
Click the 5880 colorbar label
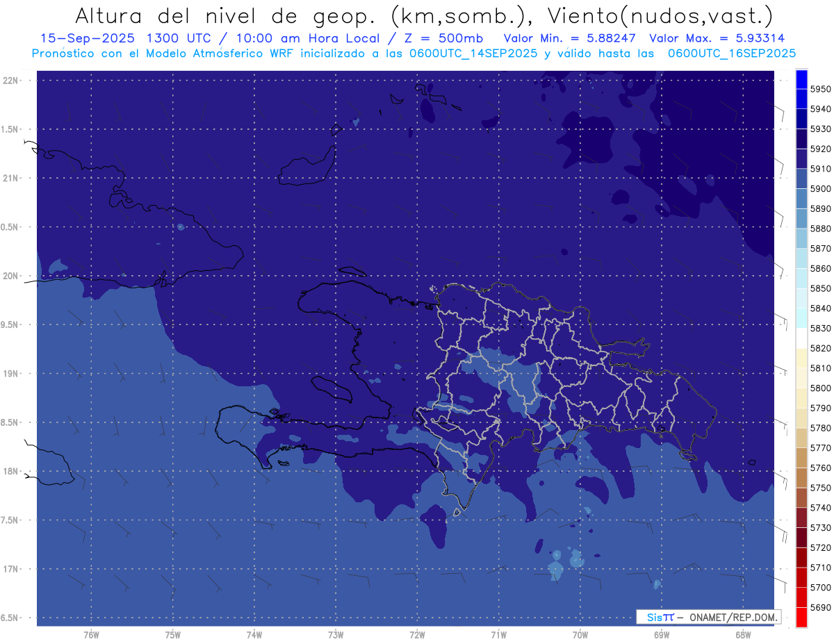tap(820, 229)
